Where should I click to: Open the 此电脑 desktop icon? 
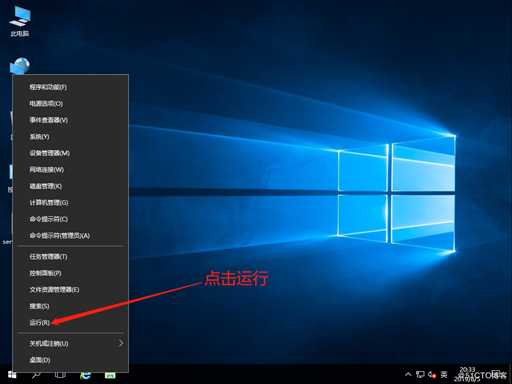coord(20,21)
